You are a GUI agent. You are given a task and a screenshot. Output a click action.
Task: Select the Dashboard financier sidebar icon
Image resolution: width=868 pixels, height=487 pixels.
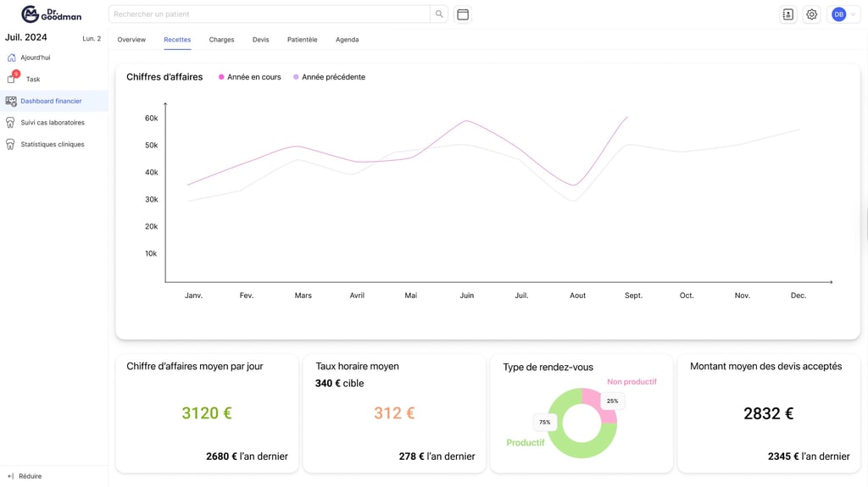(x=11, y=102)
